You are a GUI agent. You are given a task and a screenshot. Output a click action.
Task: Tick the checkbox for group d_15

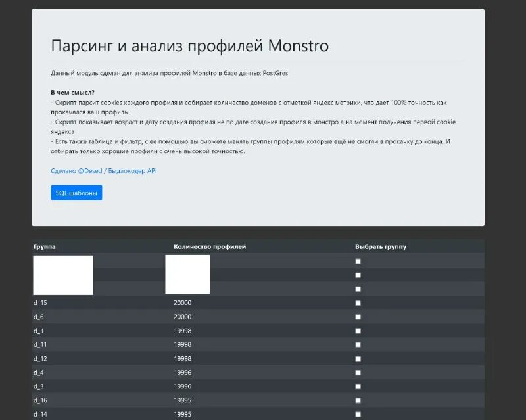(x=358, y=303)
